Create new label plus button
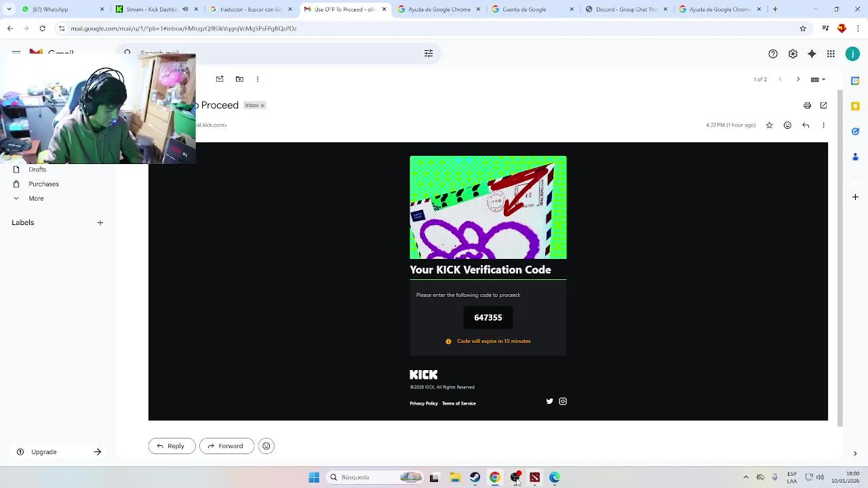Screen dimensions: 868x488 pyautogui.click(x=100, y=222)
